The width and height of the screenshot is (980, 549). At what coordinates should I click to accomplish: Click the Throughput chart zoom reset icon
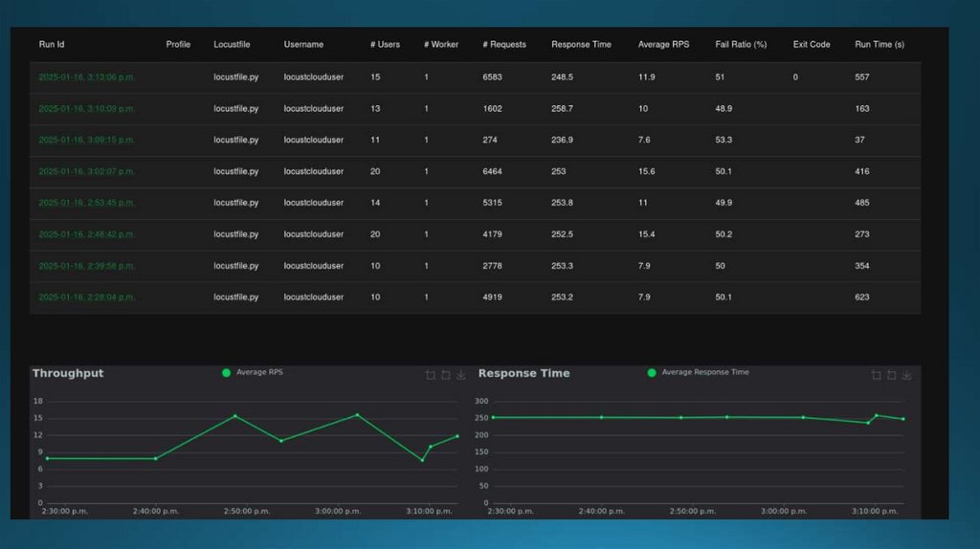(446, 375)
